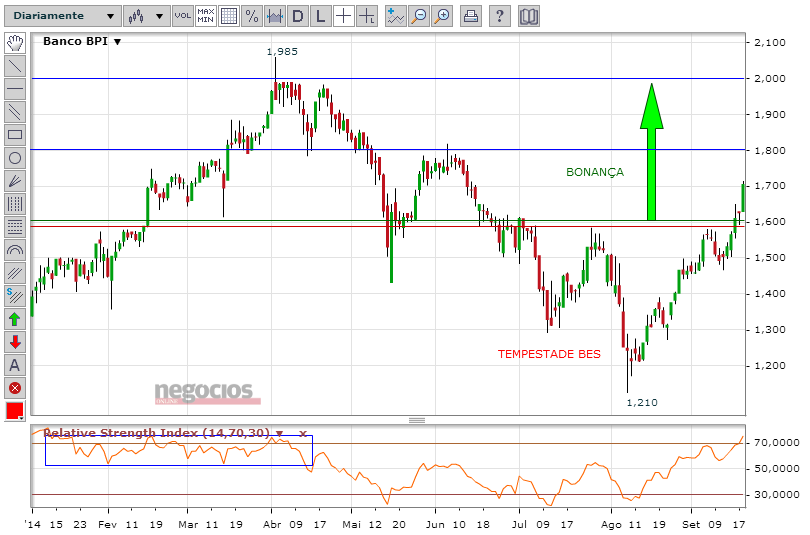Click the 30,0000 RSI axis label
This screenshot has height=535, width=810.
pos(776,495)
